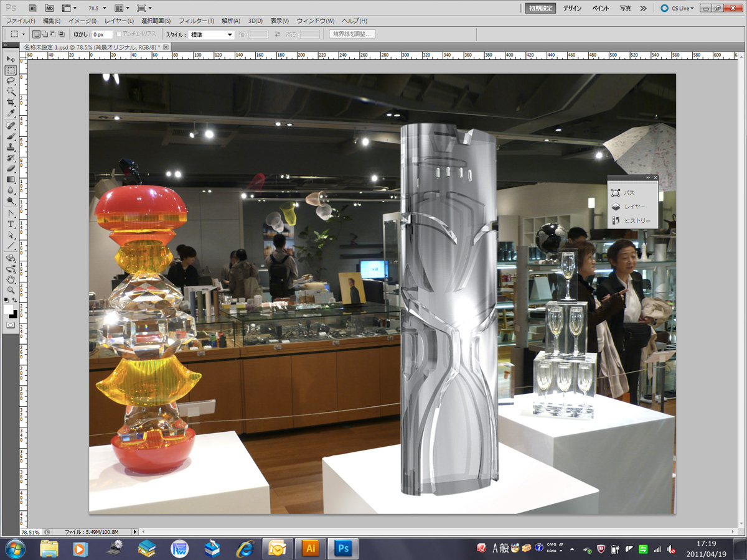The height and width of the screenshot is (560, 747).
Task: Select the Crop tool
Action: (x=11, y=102)
